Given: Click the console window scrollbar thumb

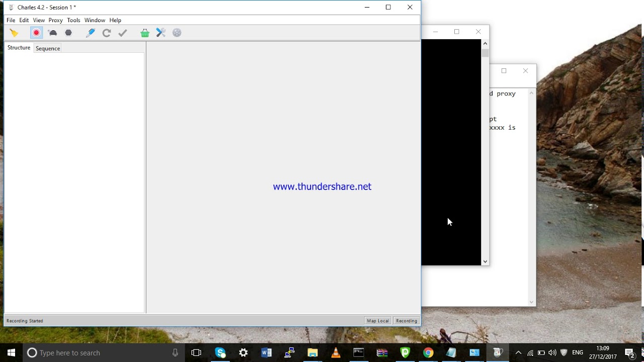Looking at the screenshot, I should click(x=485, y=53).
